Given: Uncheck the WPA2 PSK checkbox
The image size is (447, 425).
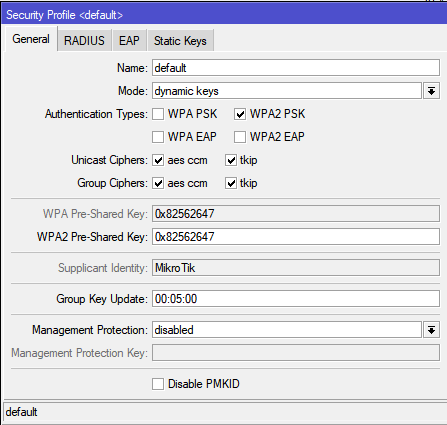Looking at the screenshot, I should 240,114.
